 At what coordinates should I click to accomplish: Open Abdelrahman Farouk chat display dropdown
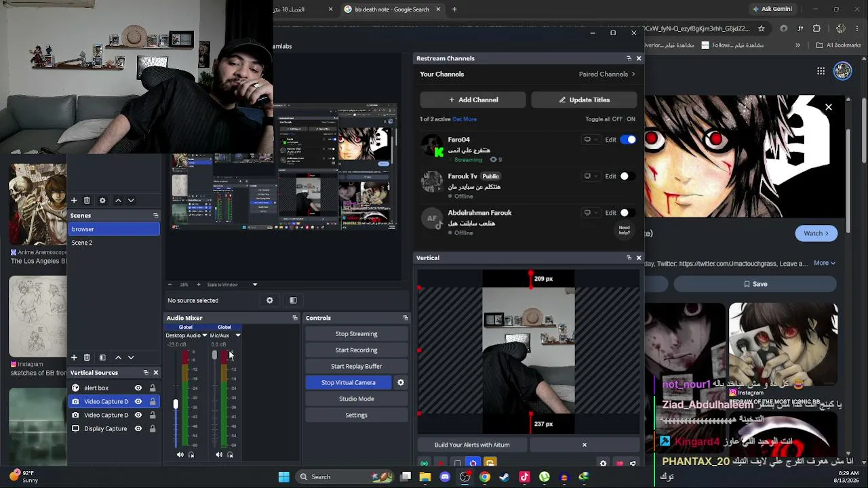tap(591, 213)
